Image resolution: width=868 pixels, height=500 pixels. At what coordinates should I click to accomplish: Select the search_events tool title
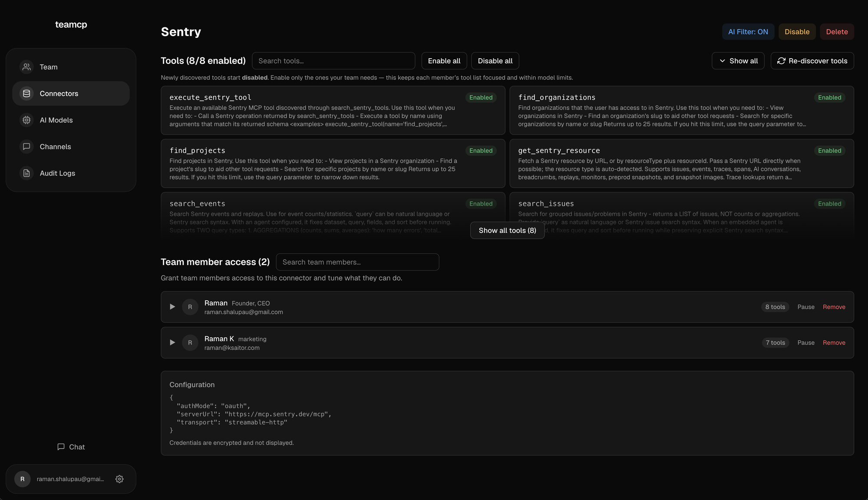click(x=197, y=203)
